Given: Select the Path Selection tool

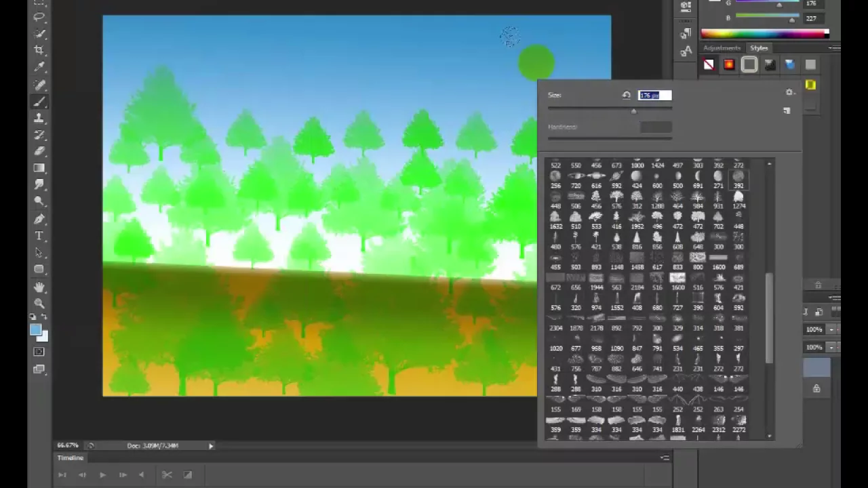Looking at the screenshot, I should [x=39, y=253].
